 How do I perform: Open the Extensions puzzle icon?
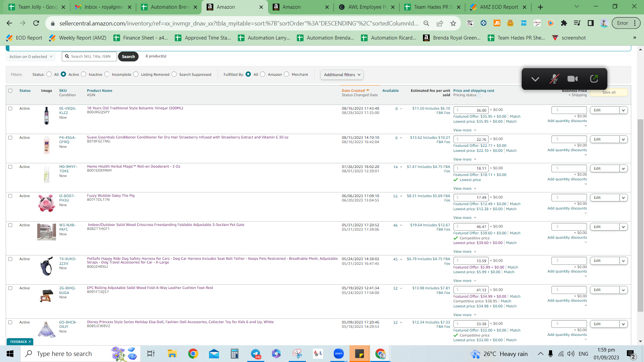[x=564, y=23]
